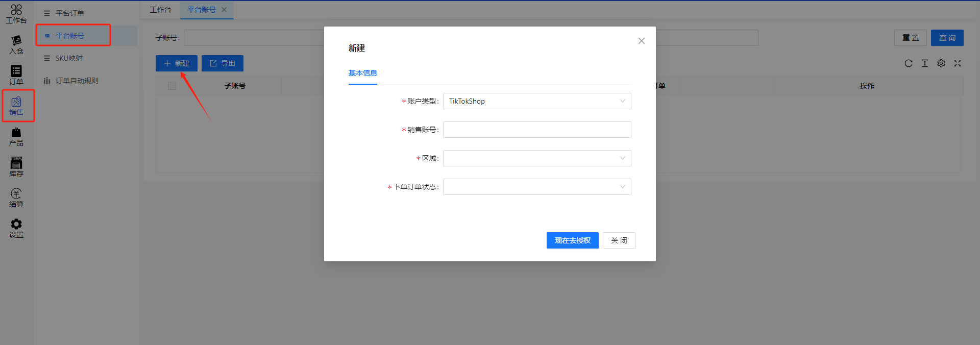This screenshot has width=980, height=345.
Task: Open the 工作台 workbench sidebar icon
Action: point(16,14)
